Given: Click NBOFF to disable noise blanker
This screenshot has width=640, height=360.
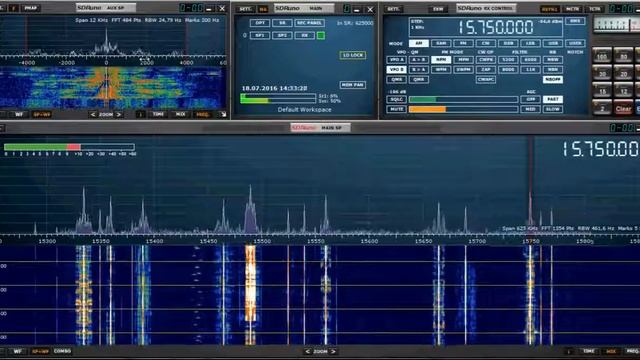Looking at the screenshot, I should coord(553,80).
